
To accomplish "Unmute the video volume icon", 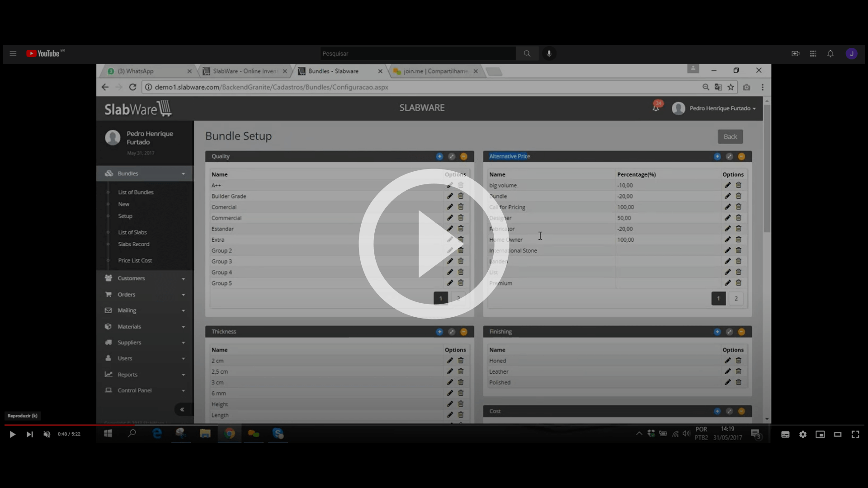I will (x=47, y=434).
